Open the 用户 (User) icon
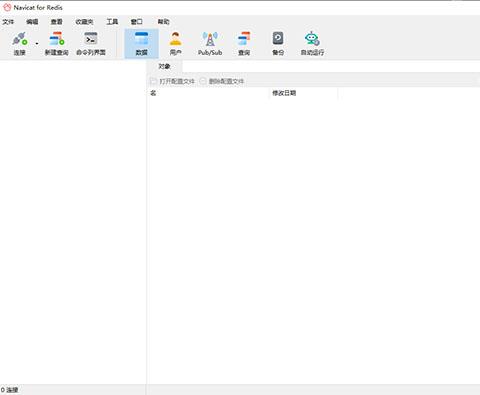This screenshot has height=395, width=480. (176, 43)
